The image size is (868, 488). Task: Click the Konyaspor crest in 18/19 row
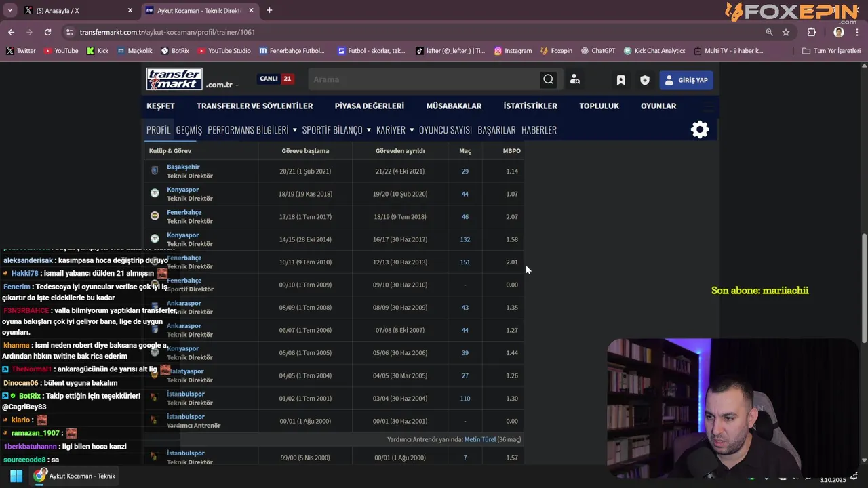tap(155, 194)
